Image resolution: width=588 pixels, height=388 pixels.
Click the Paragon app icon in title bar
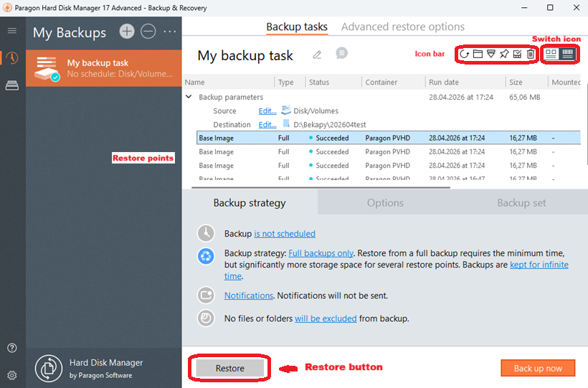pyautogui.click(x=7, y=7)
